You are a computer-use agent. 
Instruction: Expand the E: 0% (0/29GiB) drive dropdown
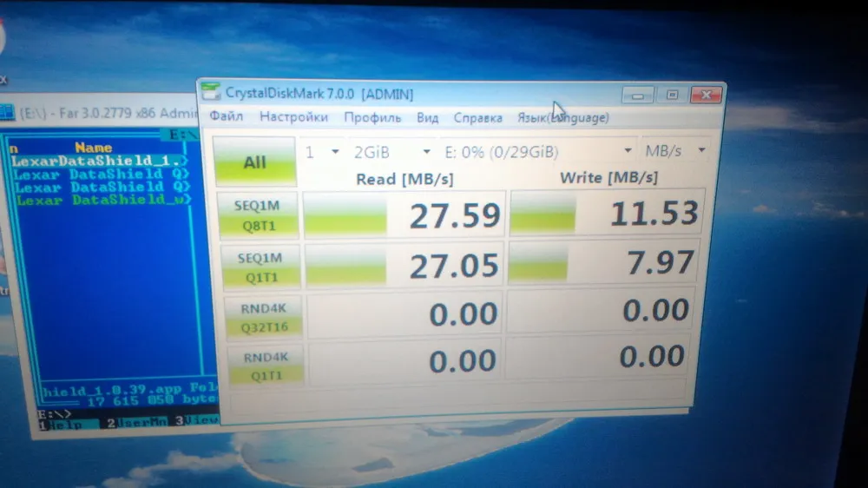coord(538,151)
